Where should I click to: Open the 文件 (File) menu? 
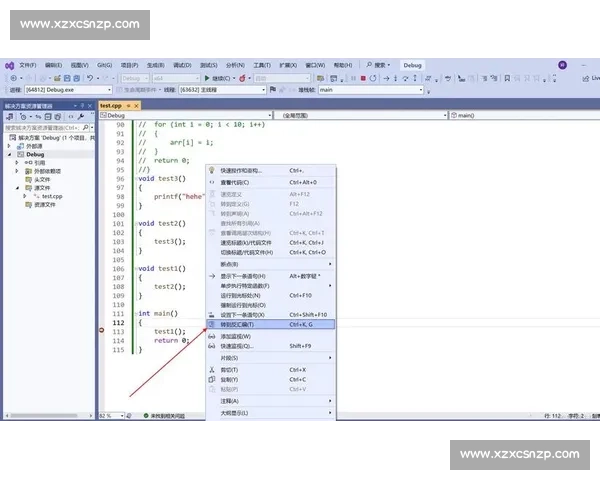click(27, 65)
